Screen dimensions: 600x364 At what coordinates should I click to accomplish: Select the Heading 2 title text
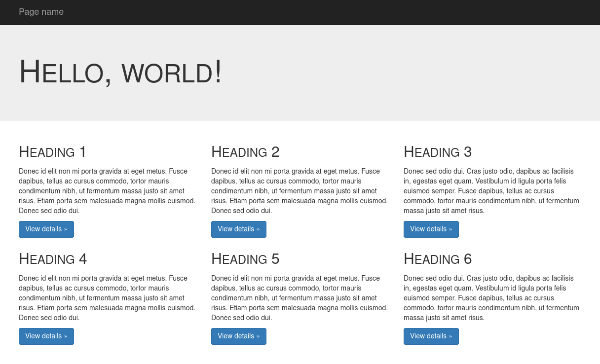coord(245,152)
